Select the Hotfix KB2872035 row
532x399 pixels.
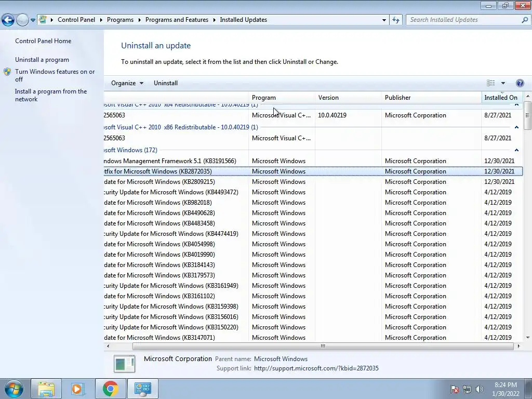[313, 171]
